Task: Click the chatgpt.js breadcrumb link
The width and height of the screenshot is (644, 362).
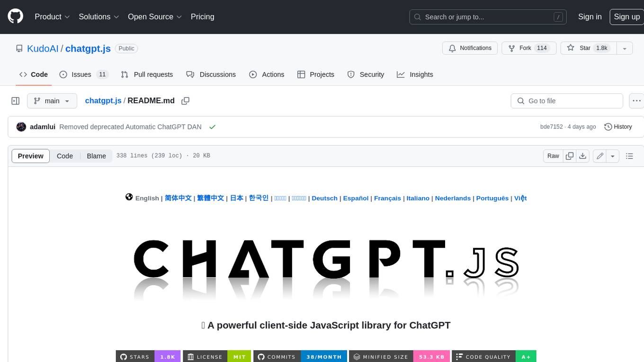Action: point(103,100)
